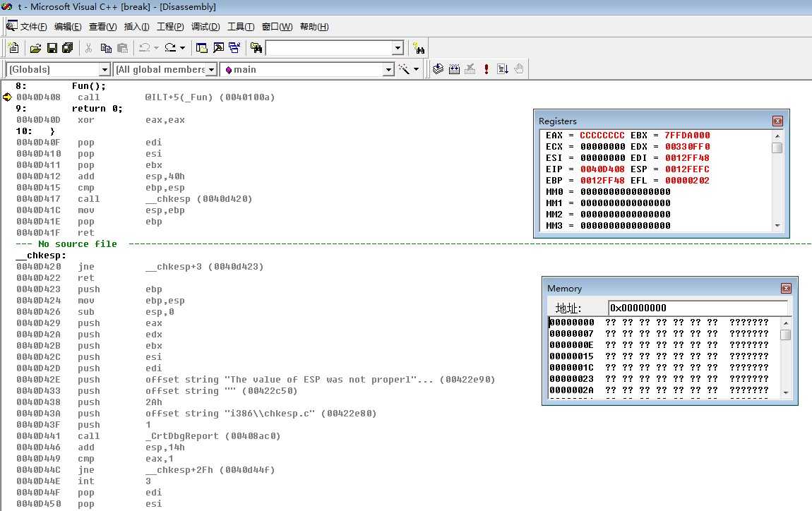Open the Redo history dropdown arrow
812x511 pixels.
point(182,48)
